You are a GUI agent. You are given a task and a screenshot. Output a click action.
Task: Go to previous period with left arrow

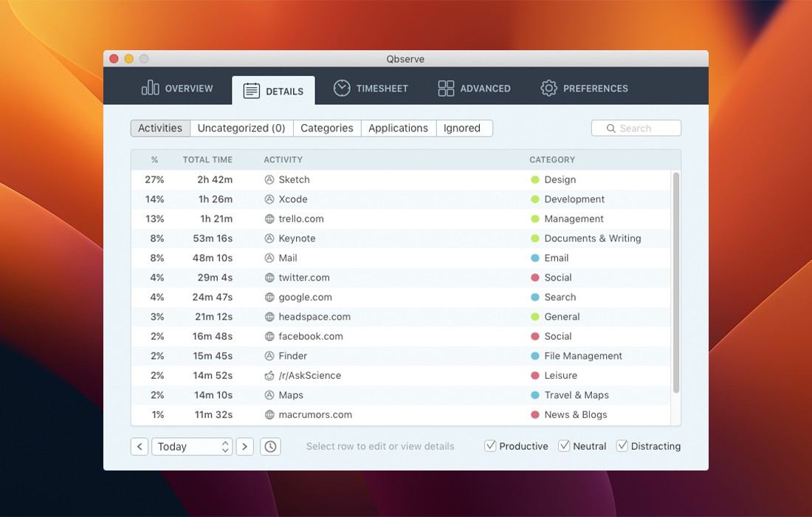140,446
